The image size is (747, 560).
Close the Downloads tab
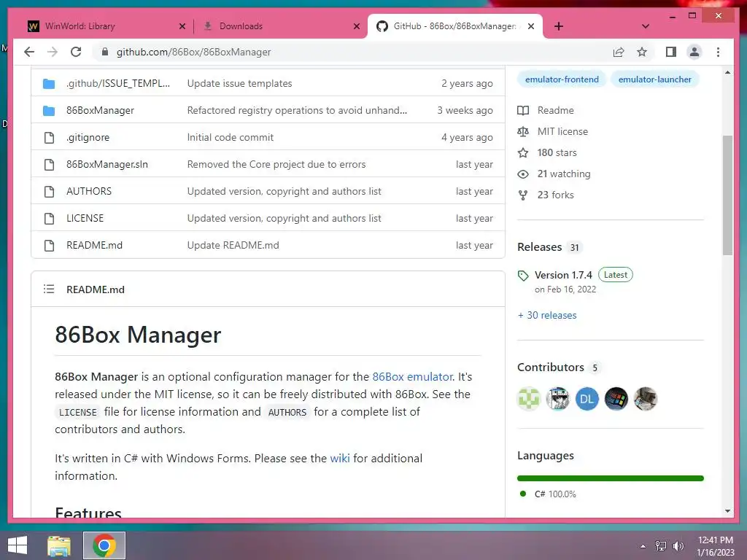pos(356,26)
